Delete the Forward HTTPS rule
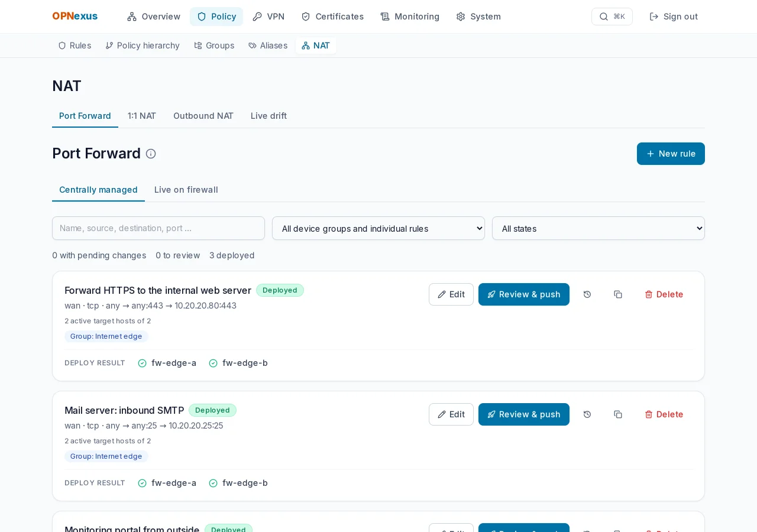Viewport: 757px width, 532px height. point(664,294)
